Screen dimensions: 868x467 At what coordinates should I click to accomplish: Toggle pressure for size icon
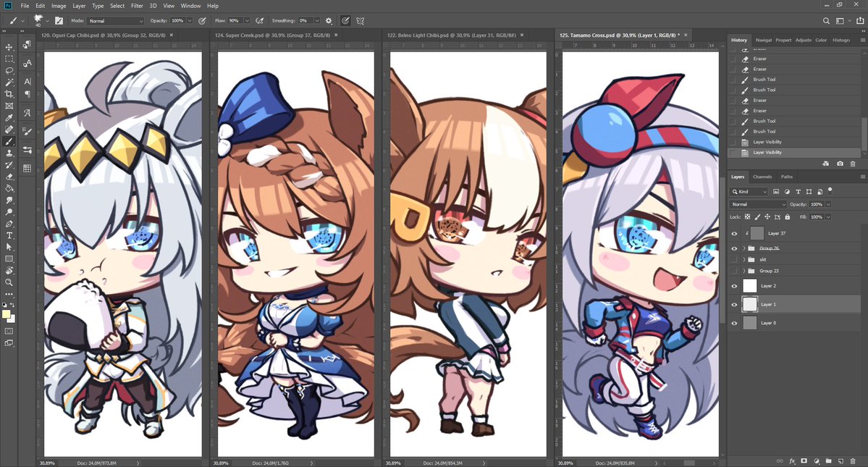pyautogui.click(x=345, y=20)
